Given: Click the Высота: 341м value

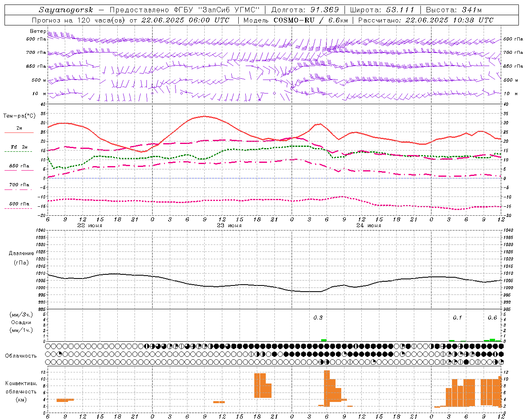Looking at the screenshot, I should click(x=454, y=10).
